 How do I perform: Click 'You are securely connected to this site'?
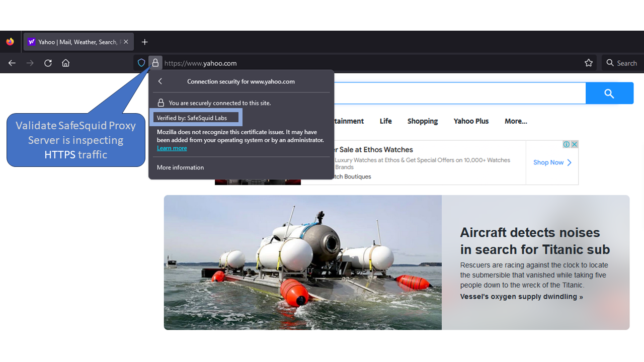[x=220, y=103]
